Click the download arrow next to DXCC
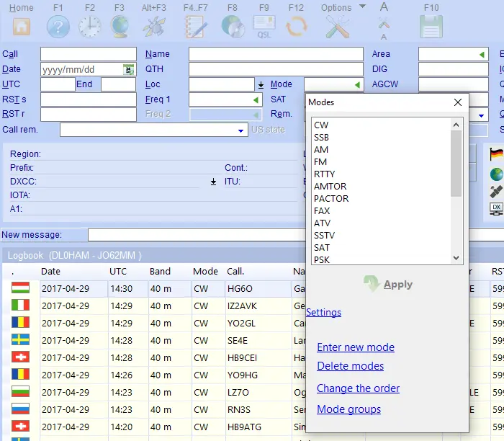 coord(213,182)
